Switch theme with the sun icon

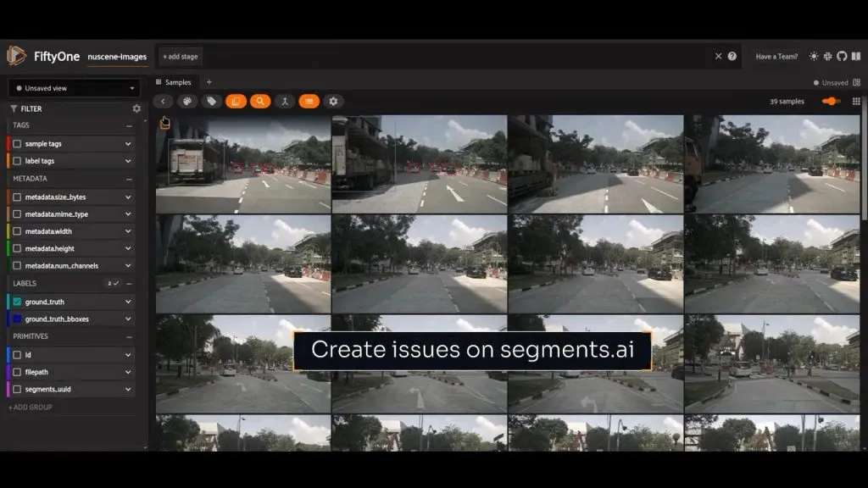[813, 57]
